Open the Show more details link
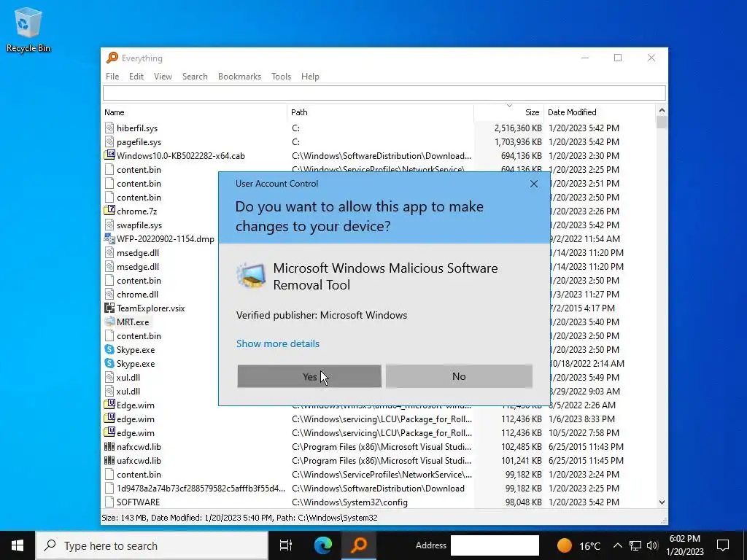This screenshot has height=560, width=747. (278, 343)
